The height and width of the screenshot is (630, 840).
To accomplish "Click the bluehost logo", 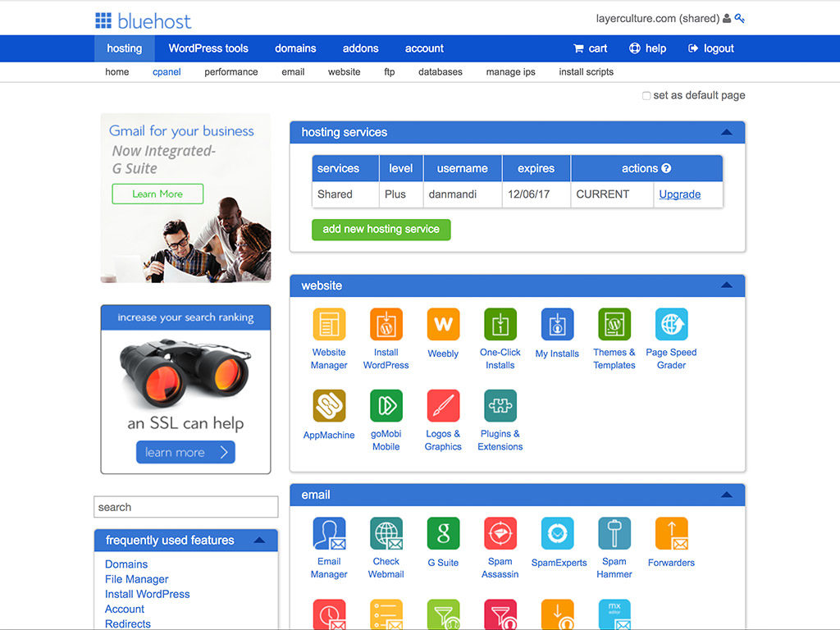I will point(143,21).
